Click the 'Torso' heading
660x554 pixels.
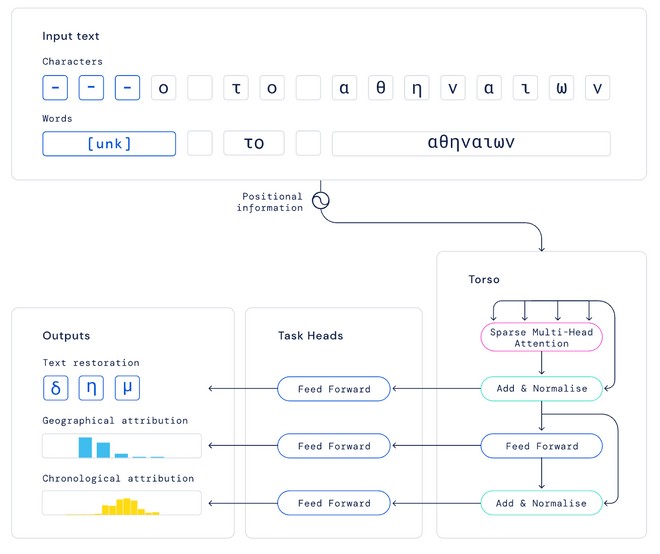click(x=484, y=280)
